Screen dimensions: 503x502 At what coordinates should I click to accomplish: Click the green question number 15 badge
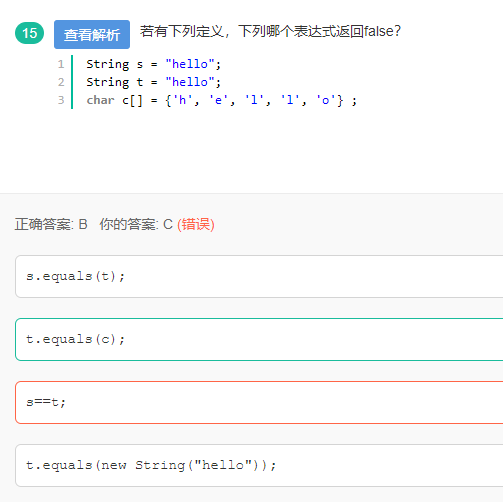[x=29, y=33]
